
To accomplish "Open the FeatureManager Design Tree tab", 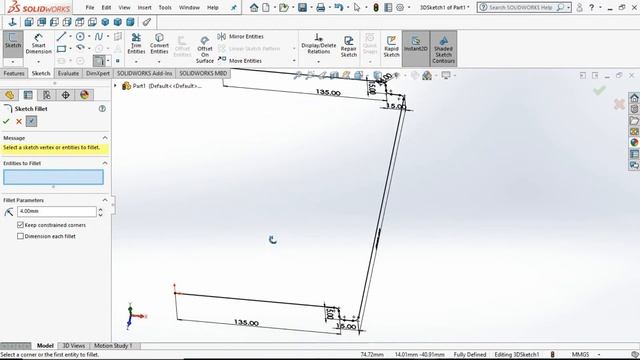I will pyautogui.click(x=10, y=95).
